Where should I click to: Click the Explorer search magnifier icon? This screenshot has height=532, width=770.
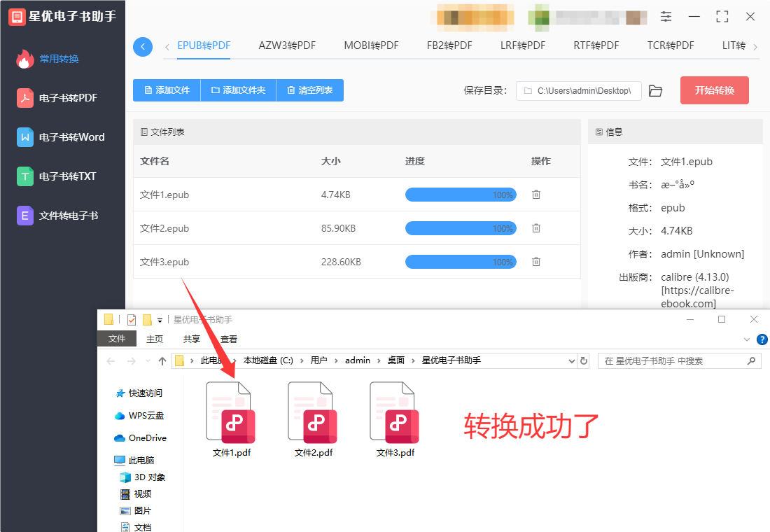(x=751, y=361)
